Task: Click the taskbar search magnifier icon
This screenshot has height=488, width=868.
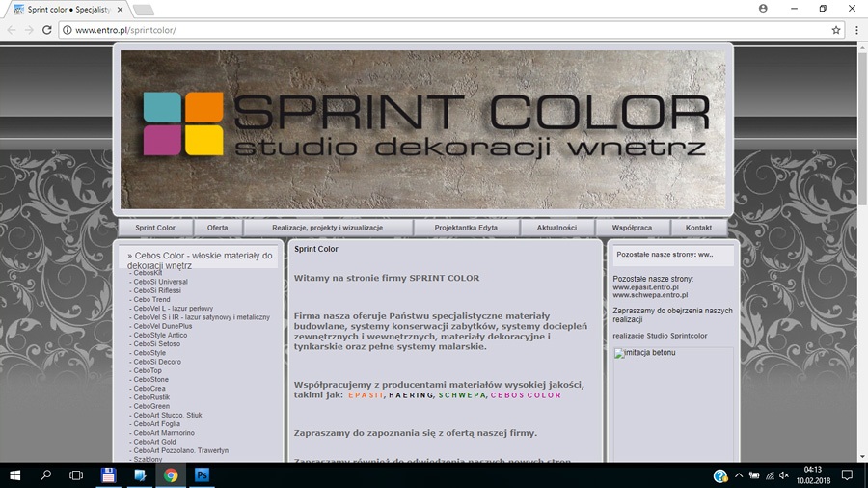Action: 45,475
